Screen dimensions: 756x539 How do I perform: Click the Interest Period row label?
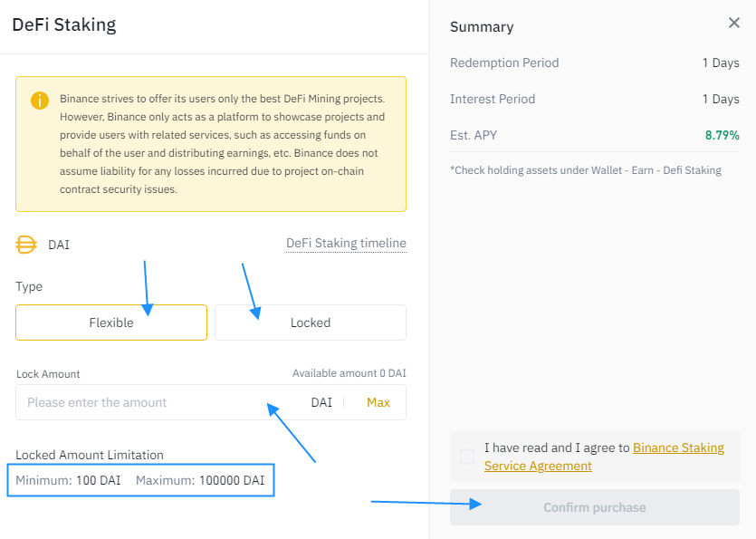point(493,99)
